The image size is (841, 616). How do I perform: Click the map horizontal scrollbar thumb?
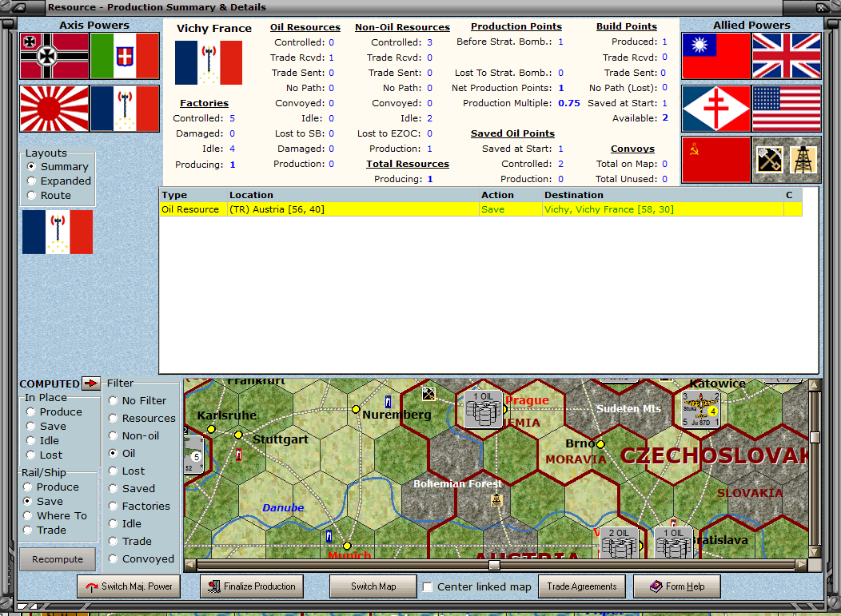click(x=495, y=565)
